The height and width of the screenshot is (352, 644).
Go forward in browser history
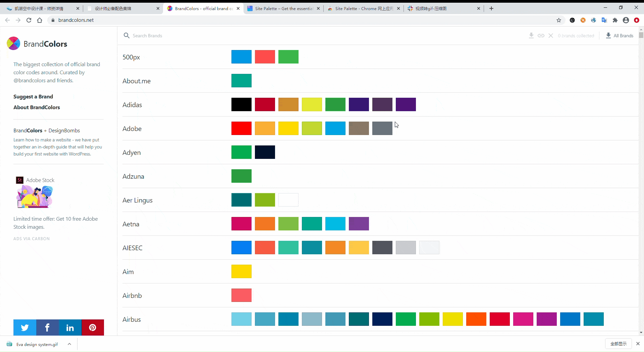pyautogui.click(x=18, y=20)
